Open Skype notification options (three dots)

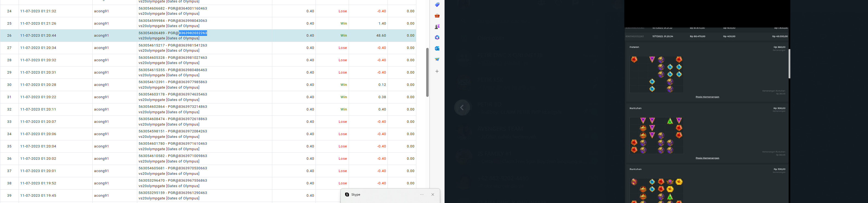pos(422,195)
